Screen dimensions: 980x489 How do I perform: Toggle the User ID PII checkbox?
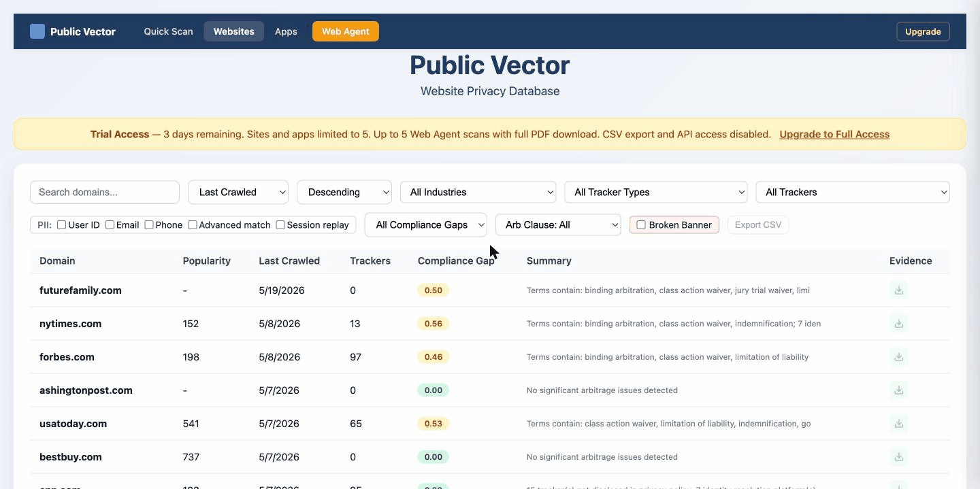tap(62, 225)
